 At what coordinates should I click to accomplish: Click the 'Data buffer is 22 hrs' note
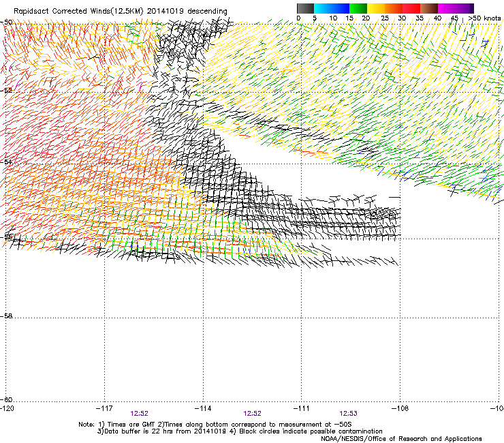(x=162, y=431)
